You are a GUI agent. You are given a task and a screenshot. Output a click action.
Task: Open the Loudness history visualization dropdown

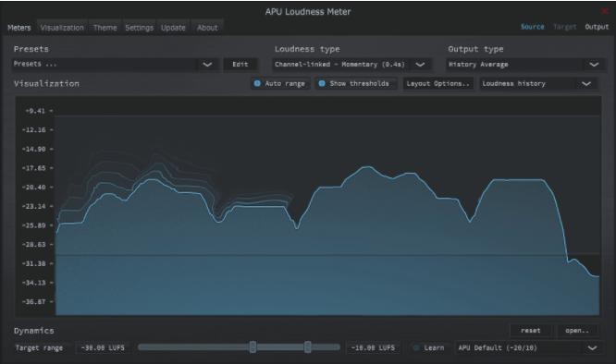click(x=538, y=83)
